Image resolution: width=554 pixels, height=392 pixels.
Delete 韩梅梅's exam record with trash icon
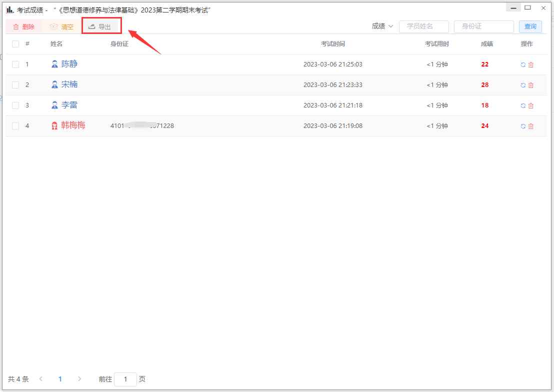[531, 126]
